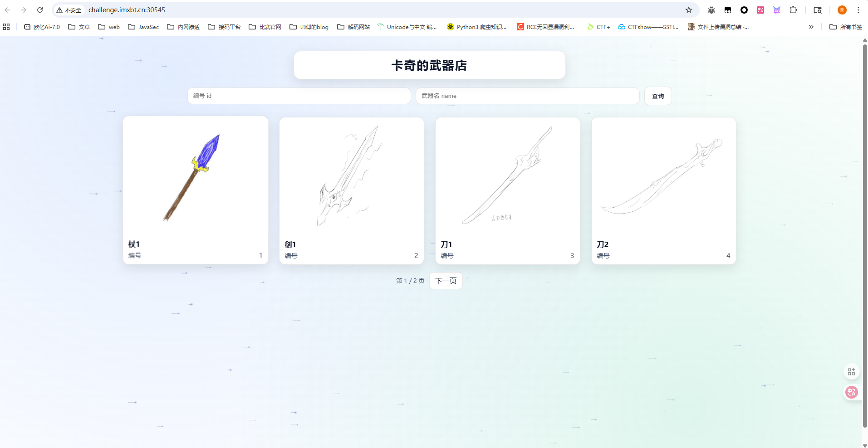868x448 pixels.
Task: Click the 查询 search button
Action: coord(657,96)
